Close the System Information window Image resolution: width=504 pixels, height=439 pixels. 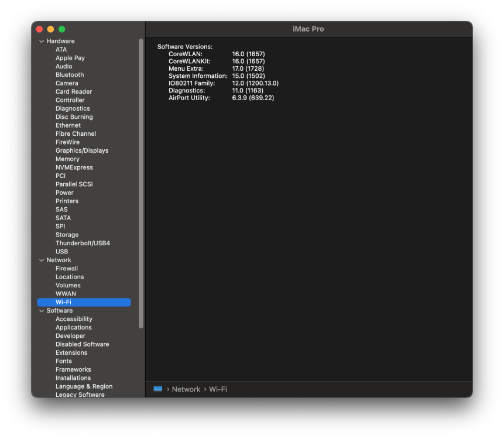(39, 29)
